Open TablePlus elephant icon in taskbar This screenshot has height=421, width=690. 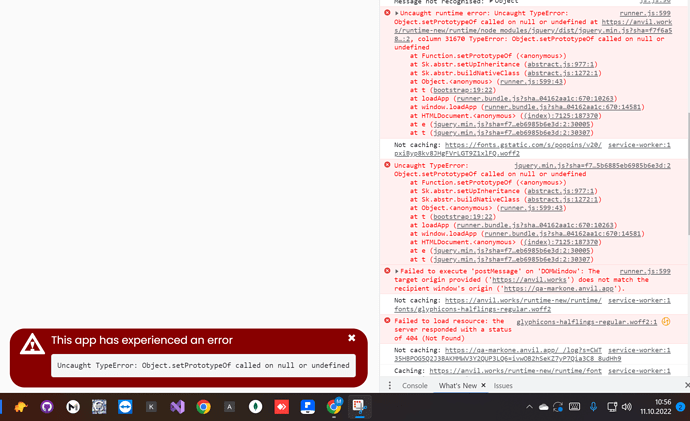[21, 407]
